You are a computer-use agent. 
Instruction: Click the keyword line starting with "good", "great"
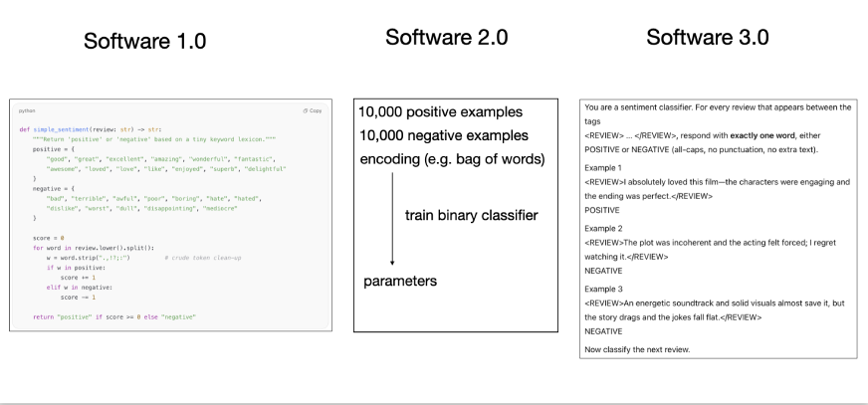point(161,159)
